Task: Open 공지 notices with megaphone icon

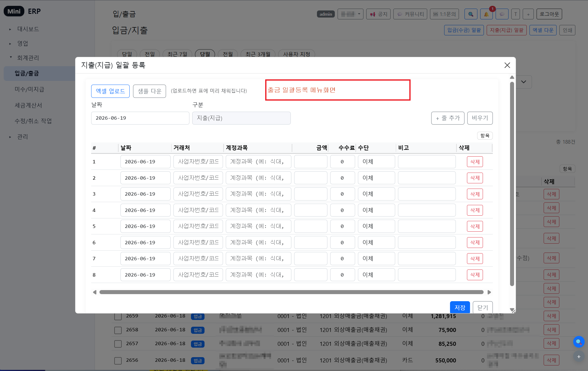Action: 379,14
